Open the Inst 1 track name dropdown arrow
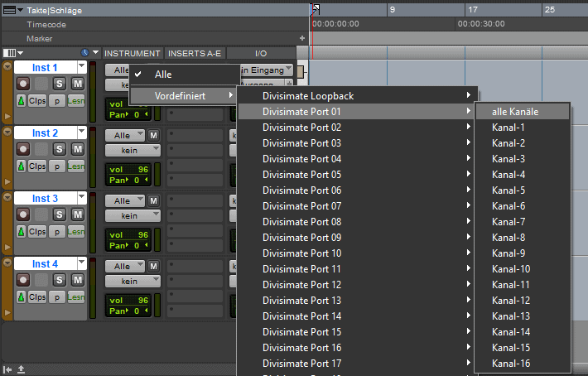This screenshot has width=588, height=376. pos(82,67)
